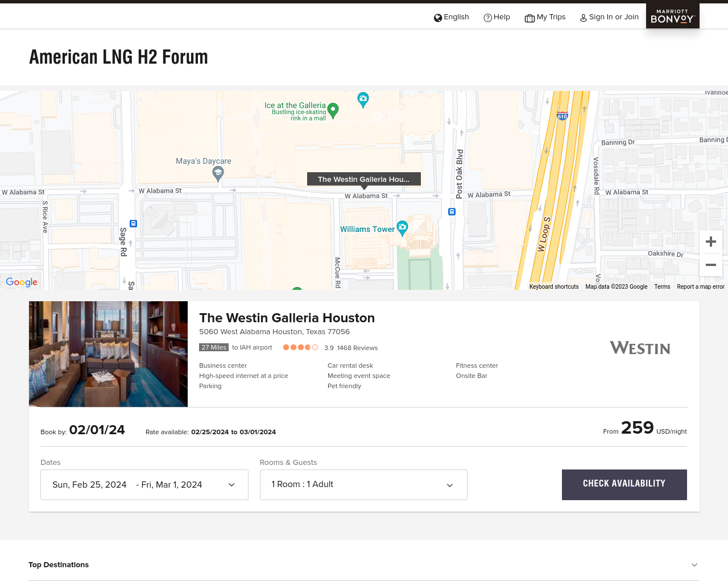
Task: Click The Westin Galleria Hou... map label
Action: tap(364, 179)
